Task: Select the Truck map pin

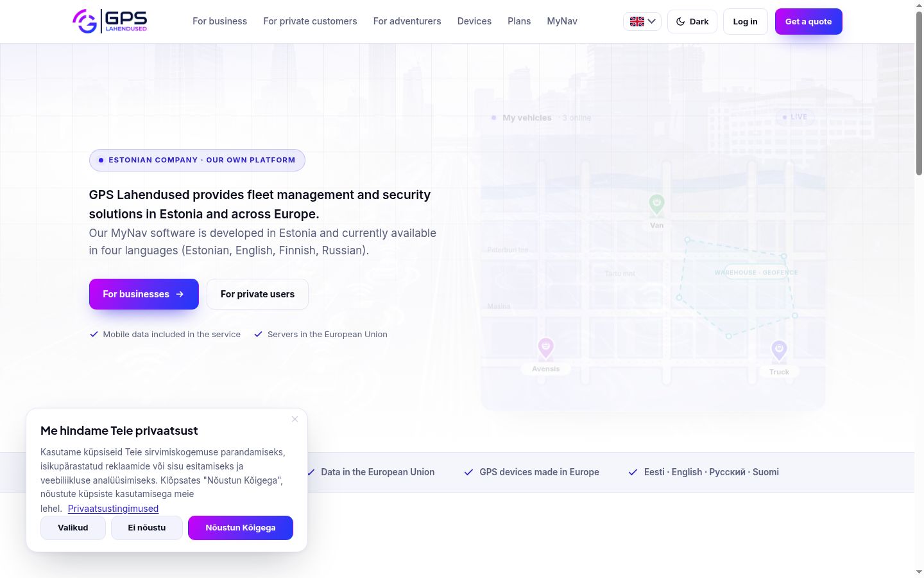Action: click(779, 351)
